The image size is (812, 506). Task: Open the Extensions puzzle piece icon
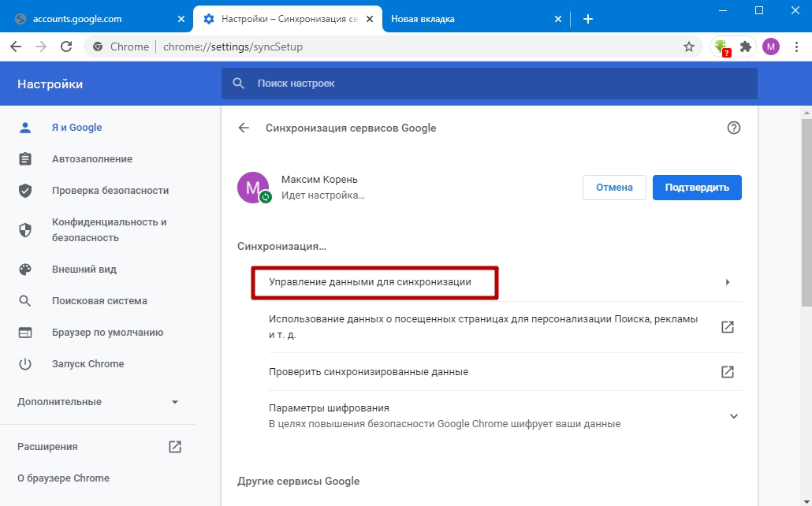click(x=745, y=47)
